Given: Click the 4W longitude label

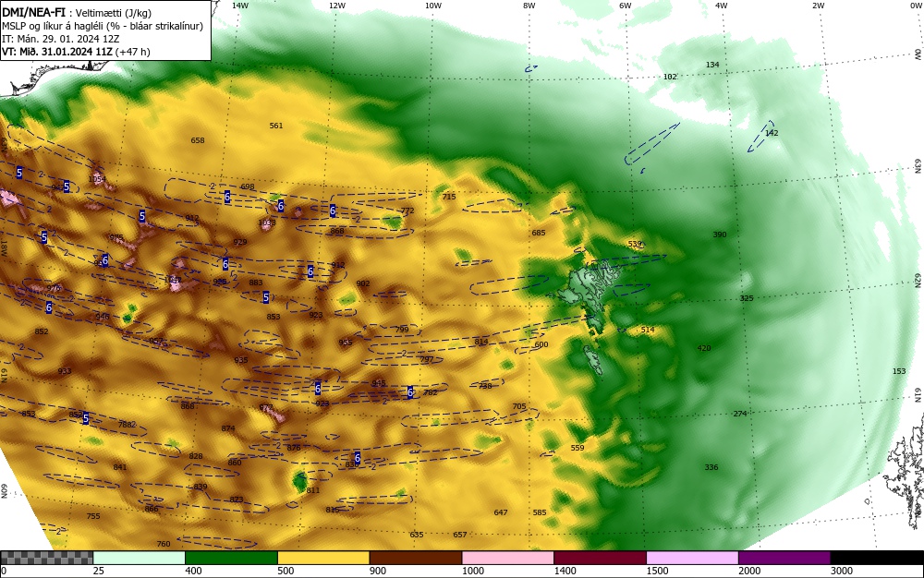Looking at the screenshot, I should 722,6.
